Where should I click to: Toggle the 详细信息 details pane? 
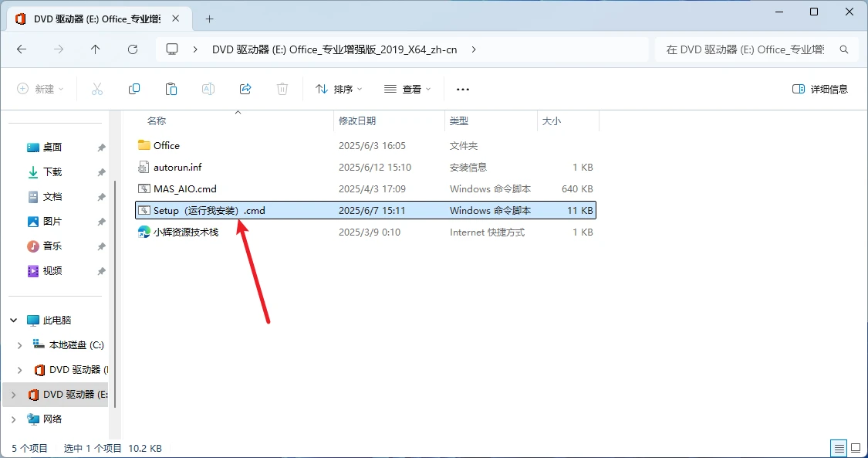point(820,89)
